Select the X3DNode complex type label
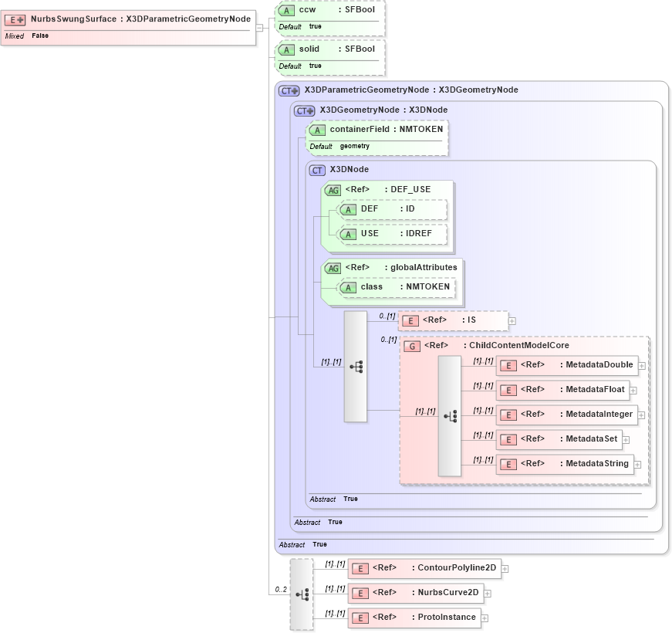Viewport: 672px width, 633px height. (x=350, y=169)
